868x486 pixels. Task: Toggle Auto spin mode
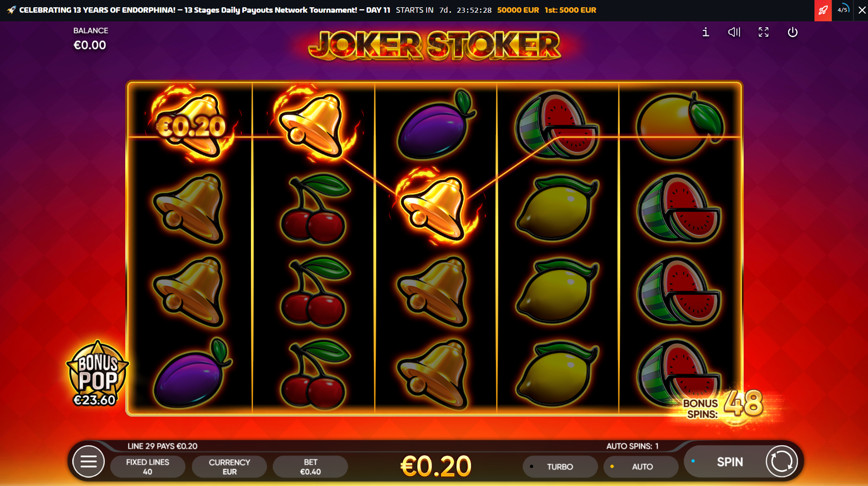(x=641, y=467)
